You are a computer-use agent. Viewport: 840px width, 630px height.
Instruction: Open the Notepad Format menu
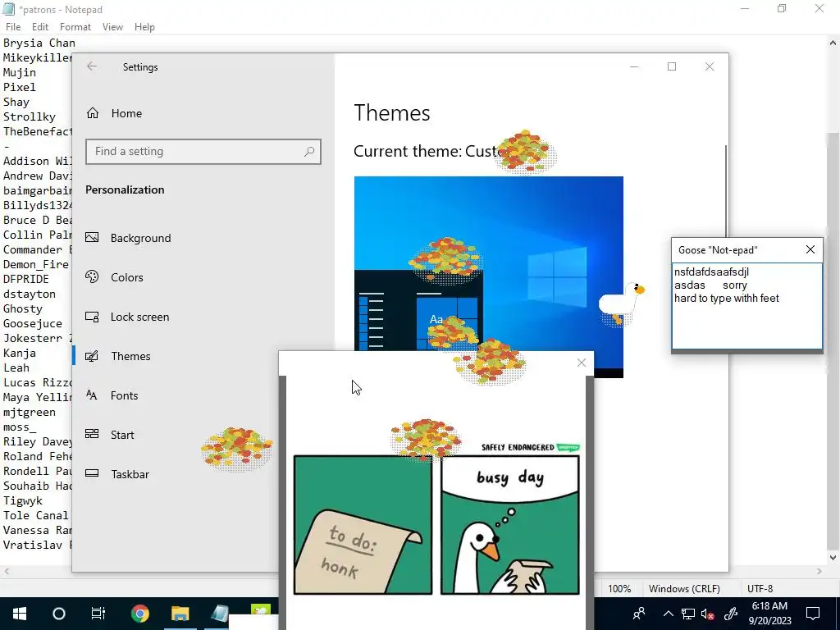pyautogui.click(x=75, y=27)
